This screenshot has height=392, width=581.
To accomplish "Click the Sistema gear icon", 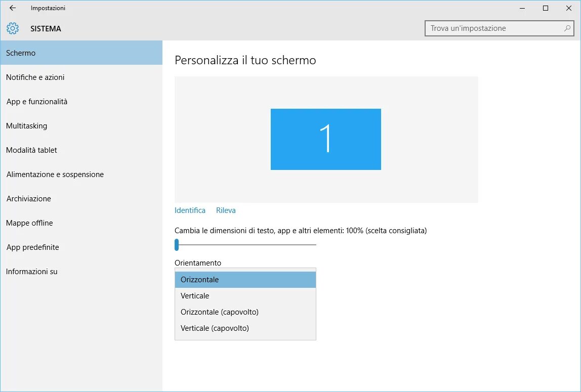I will coord(13,28).
